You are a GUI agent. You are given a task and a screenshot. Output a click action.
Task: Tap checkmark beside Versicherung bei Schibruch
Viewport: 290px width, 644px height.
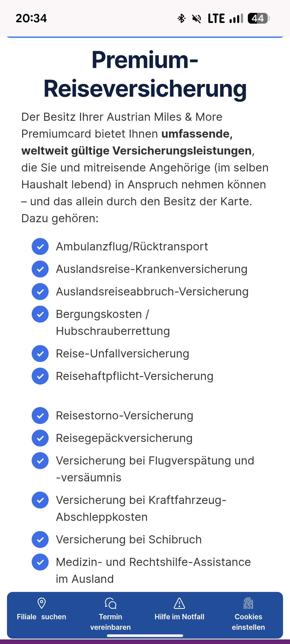point(40,540)
